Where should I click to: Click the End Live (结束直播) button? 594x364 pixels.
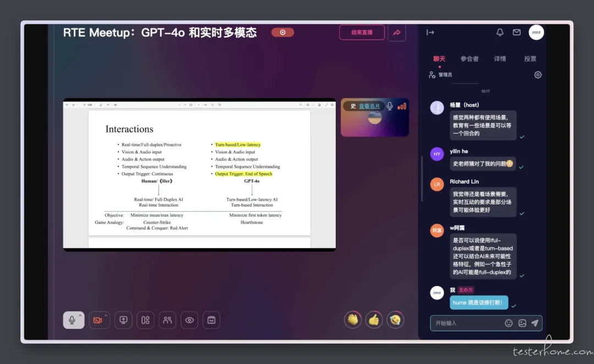362,32
